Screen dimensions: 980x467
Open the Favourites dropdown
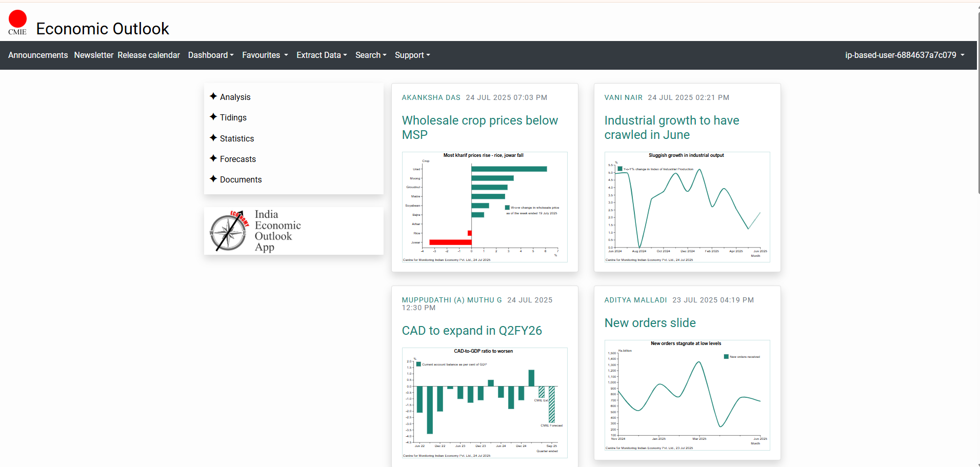(265, 55)
